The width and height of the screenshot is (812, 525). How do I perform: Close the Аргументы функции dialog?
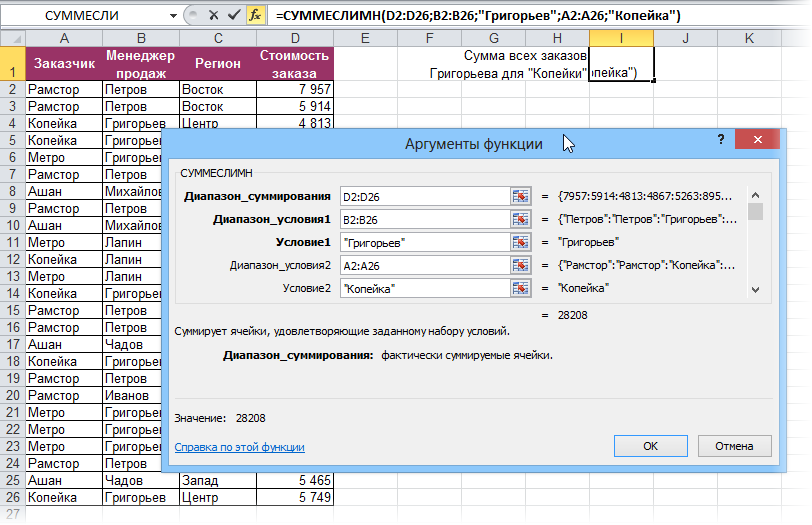[759, 141]
